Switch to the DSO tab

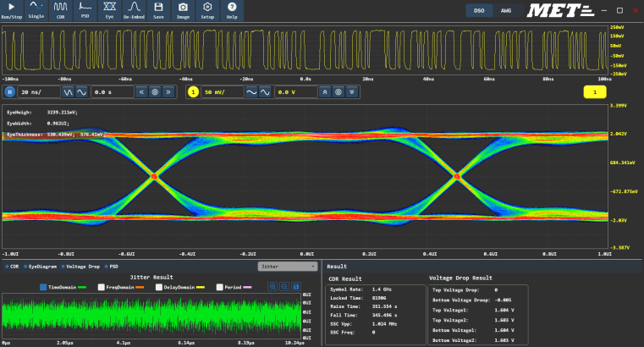pyautogui.click(x=478, y=10)
